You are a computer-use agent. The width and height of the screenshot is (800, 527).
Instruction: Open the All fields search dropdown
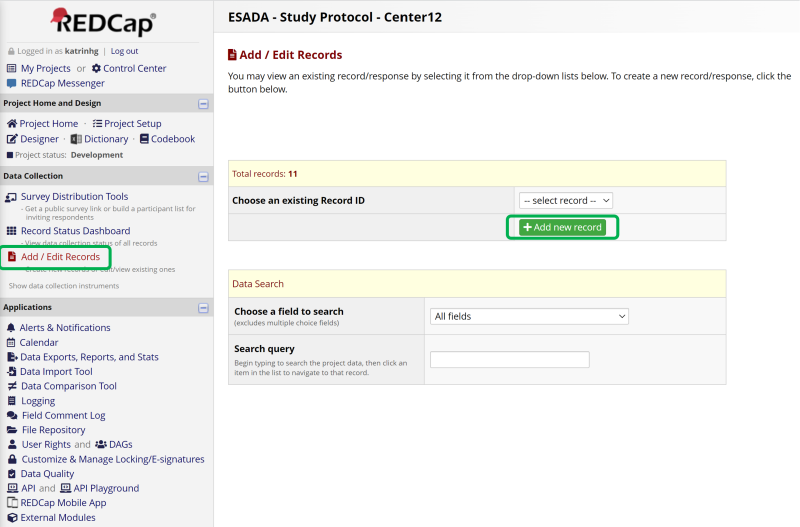point(528,316)
